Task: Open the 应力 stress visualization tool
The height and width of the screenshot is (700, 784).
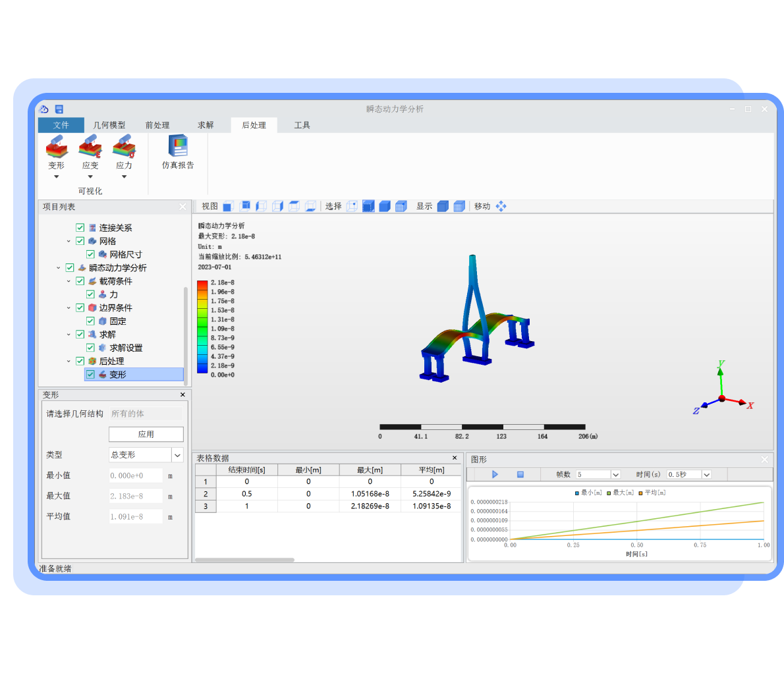Action: coord(124,152)
